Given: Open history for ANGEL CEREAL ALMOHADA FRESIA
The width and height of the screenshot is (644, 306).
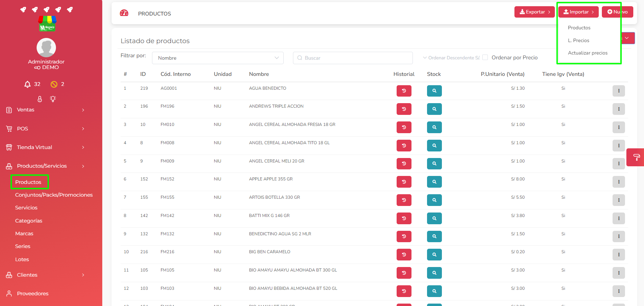Looking at the screenshot, I should (404, 127).
